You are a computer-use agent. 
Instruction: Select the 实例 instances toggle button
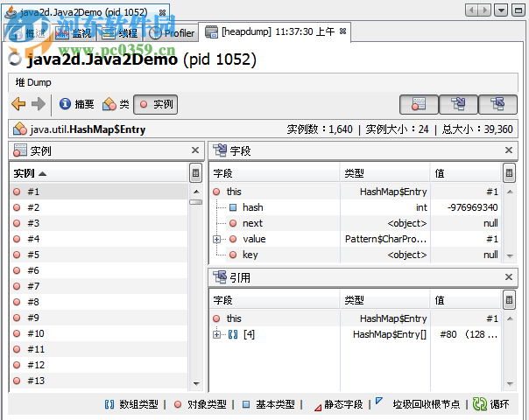156,104
